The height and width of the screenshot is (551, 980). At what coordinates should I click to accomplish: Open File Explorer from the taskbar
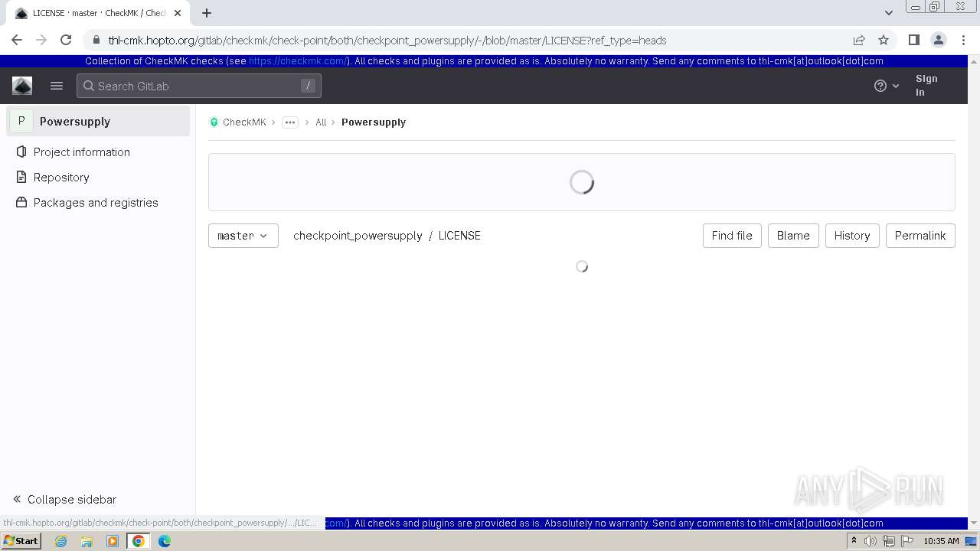pos(87,541)
